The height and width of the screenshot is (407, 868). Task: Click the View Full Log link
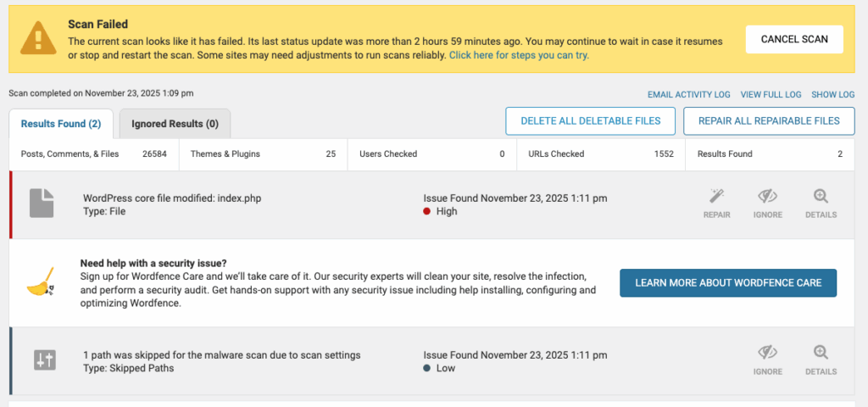click(x=771, y=94)
